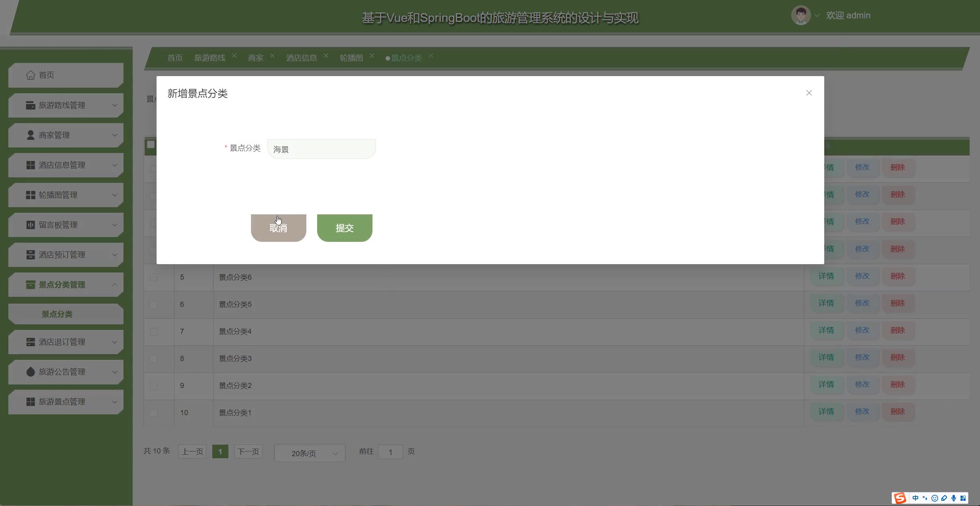The width and height of the screenshot is (980, 506).
Task: Click the 旅游路线管理 wallet icon
Action: 30,105
